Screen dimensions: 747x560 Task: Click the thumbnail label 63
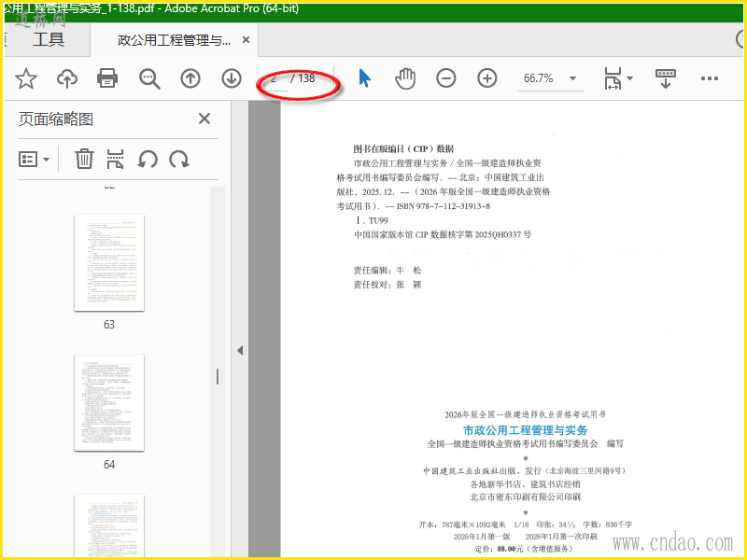point(109,324)
